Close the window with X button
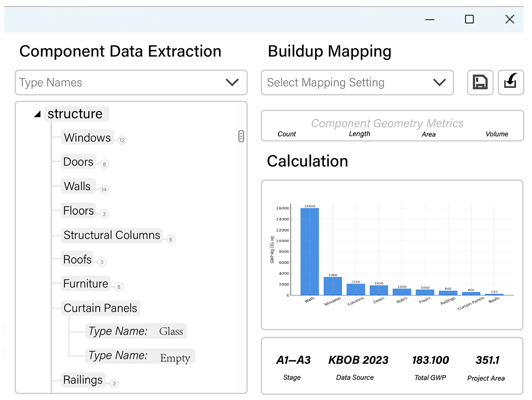This screenshot has width=532, height=400. [510, 19]
